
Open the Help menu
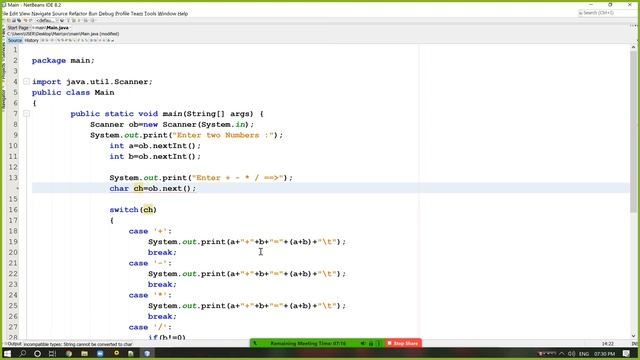pyautogui.click(x=183, y=14)
